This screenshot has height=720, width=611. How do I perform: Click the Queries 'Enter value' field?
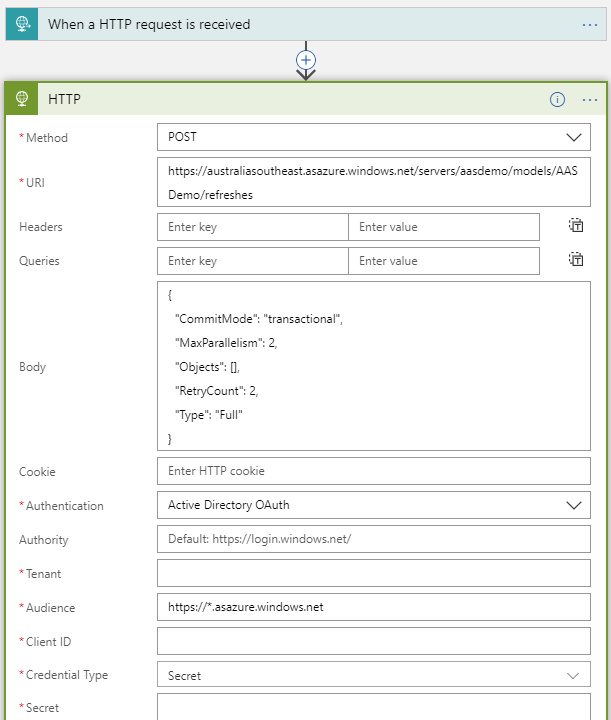(x=443, y=261)
